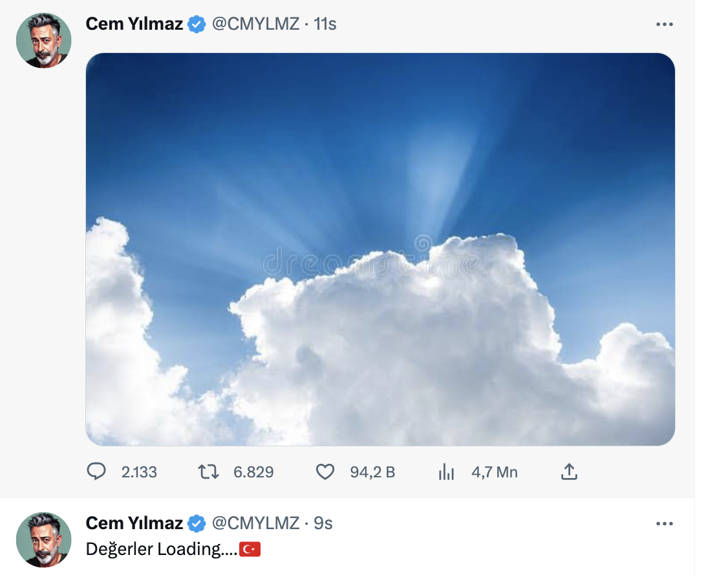Open the @CMYLMZ handle on the first tweet
This screenshot has width=728, height=577.
coord(256,25)
